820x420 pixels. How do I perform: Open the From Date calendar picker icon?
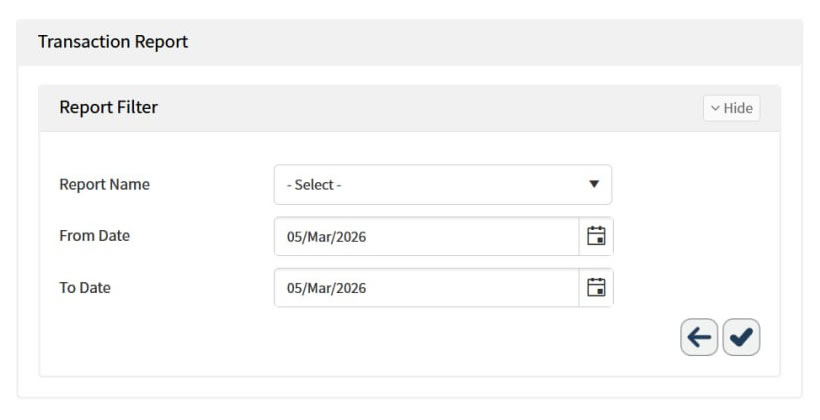(x=596, y=236)
